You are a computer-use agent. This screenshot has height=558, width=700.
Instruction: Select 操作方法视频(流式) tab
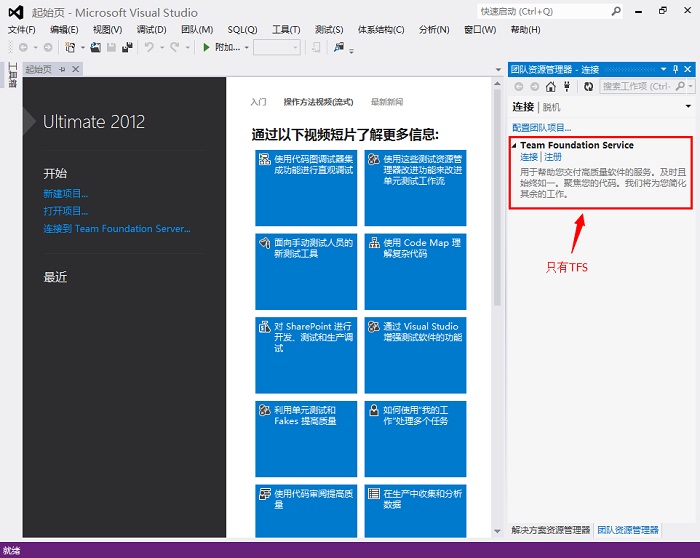(318, 102)
